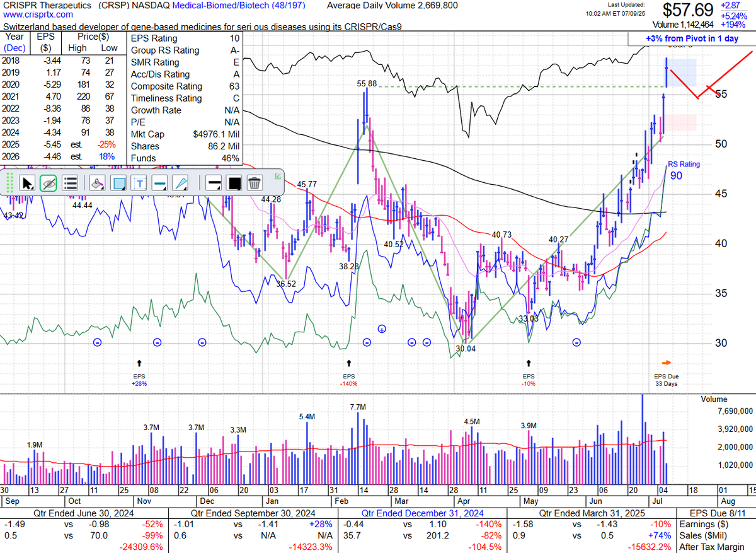Image resolution: width=756 pixels, height=553 pixels.
Task: Click the 45.77 price label
Action: point(307,184)
